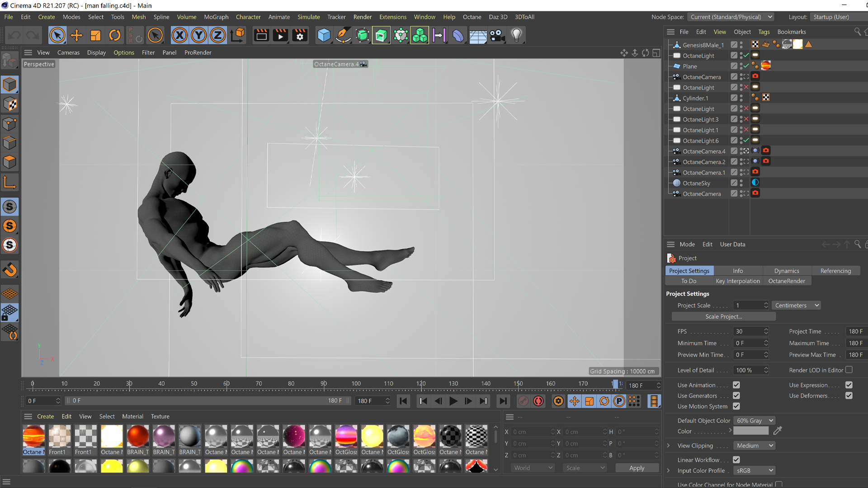
Task: Open the MoGraph menu
Action: pos(216,17)
